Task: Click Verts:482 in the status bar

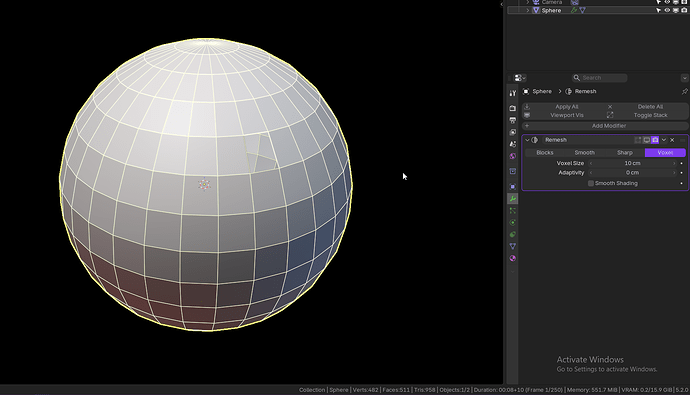Action: click(x=365, y=390)
